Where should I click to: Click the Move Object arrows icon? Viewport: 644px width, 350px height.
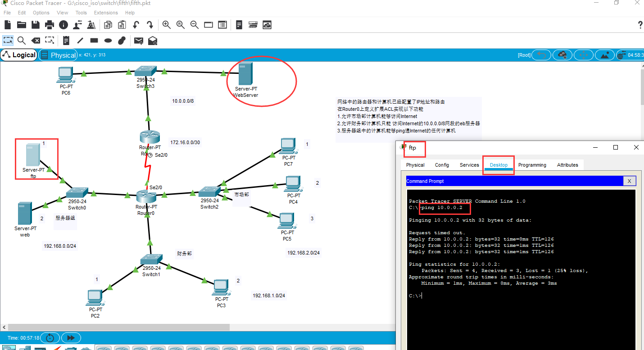tap(584, 55)
